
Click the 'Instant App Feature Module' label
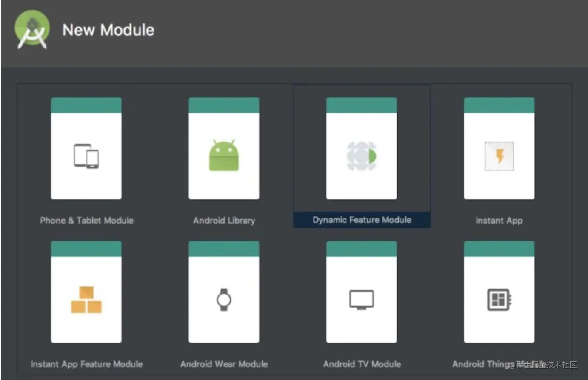tap(87, 364)
